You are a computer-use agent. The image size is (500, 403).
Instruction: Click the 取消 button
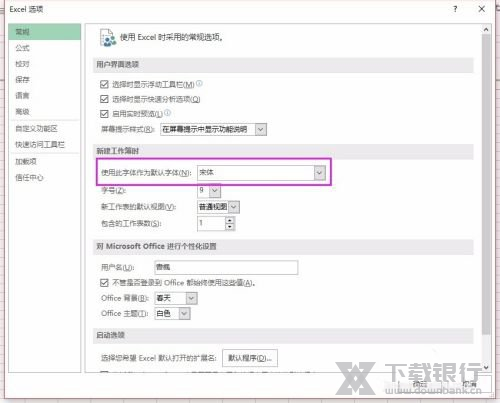click(470, 384)
